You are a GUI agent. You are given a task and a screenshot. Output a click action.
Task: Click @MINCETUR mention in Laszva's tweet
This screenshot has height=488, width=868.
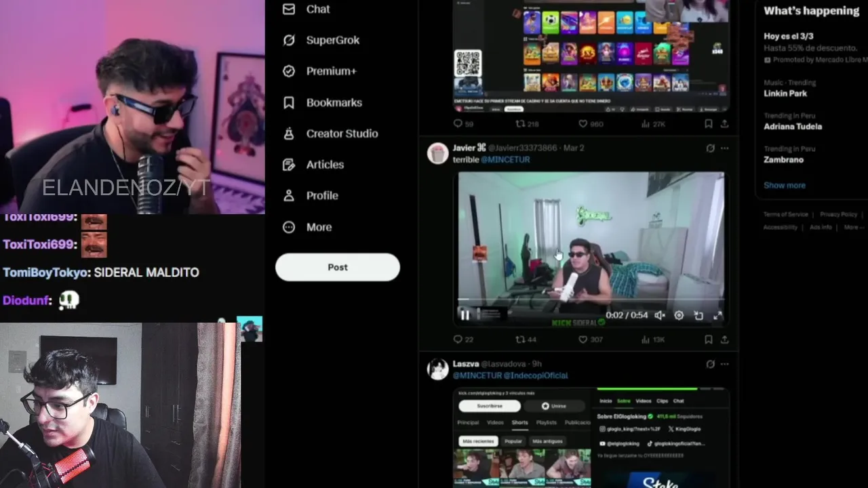coord(477,375)
